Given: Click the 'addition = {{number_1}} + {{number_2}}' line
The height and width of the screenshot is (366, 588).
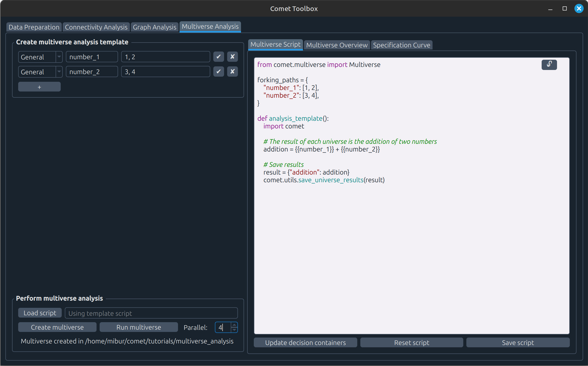Looking at the screenshot, I should coord(322,149).
